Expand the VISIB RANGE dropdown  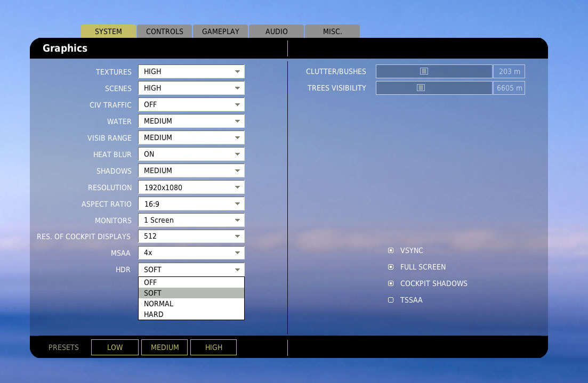[x=191, y=137]
